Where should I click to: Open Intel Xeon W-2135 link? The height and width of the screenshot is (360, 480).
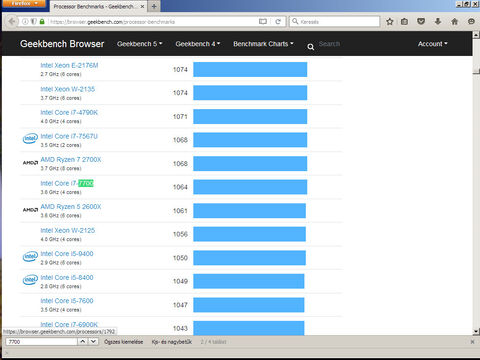[68, 89]
